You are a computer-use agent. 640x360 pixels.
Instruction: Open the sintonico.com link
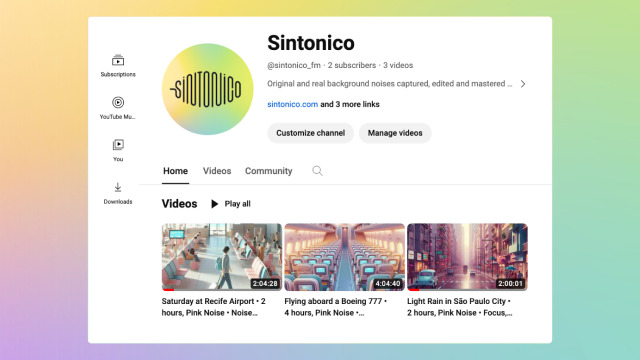click(292, 104)
